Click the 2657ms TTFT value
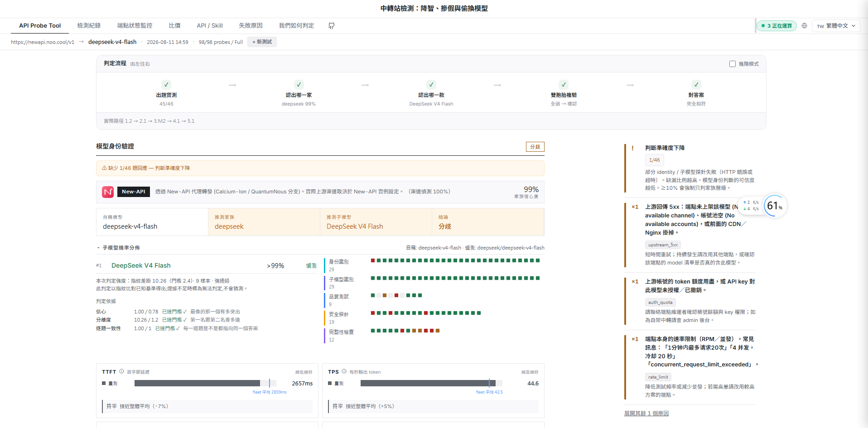868x428 pixels. pos(302,384)
